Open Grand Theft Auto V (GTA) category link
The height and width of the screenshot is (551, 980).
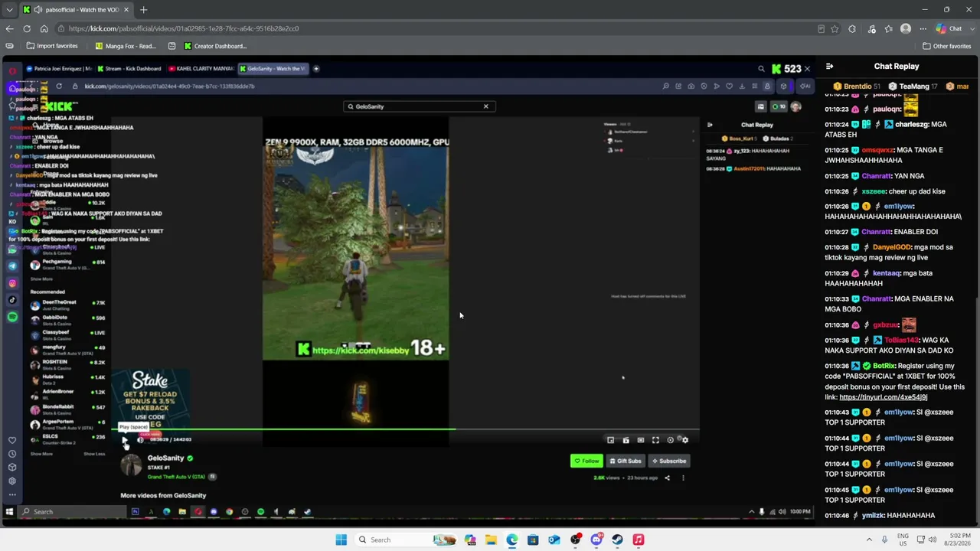coord(178,477)
